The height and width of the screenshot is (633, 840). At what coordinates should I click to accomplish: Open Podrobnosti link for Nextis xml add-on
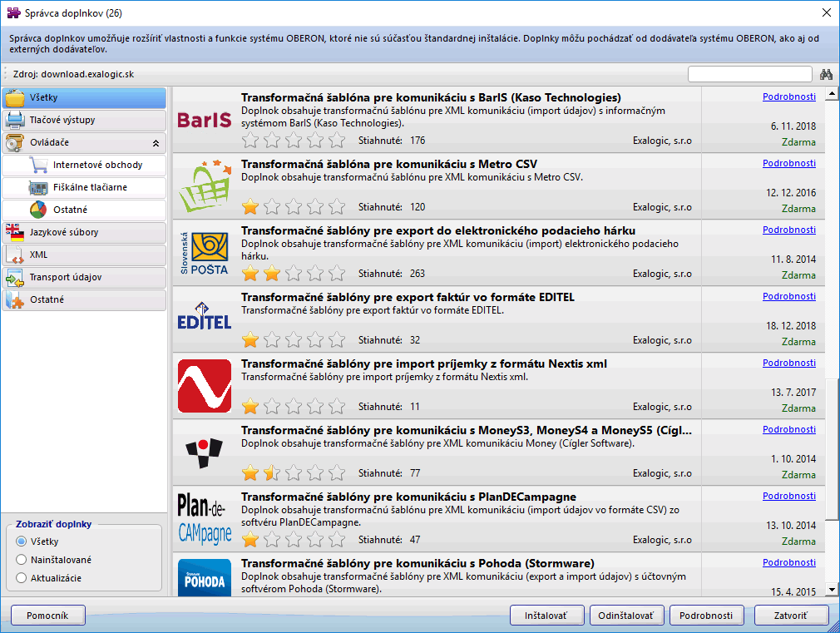(x=789, y=363)
